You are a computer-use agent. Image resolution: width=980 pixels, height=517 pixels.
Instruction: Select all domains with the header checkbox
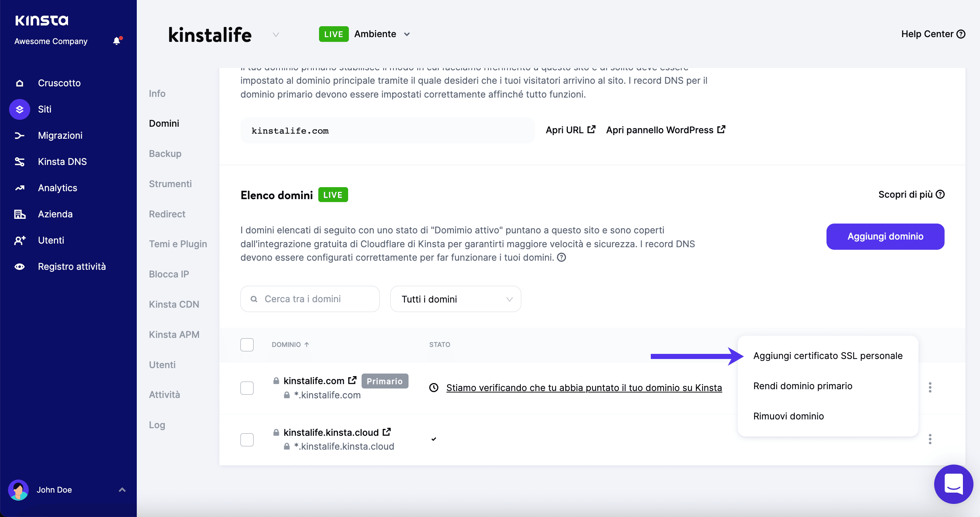click(247, 344)
